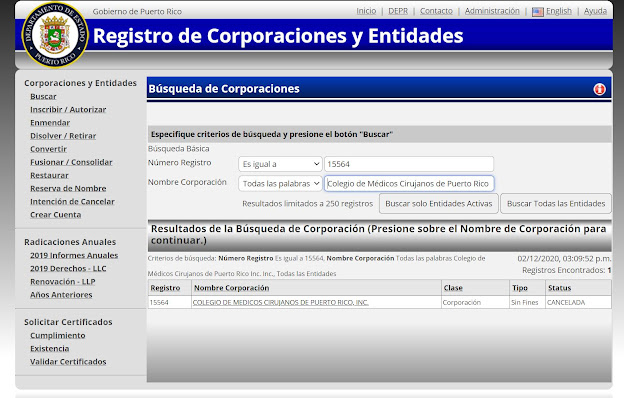The width and height of the screenshot is (624, 398).
Task: Open Renovación - LLP link
Action: (x=63, y=281)
